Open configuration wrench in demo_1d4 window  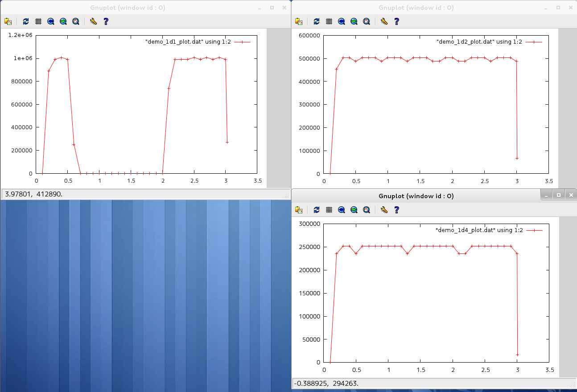click(x=384, y=209)
